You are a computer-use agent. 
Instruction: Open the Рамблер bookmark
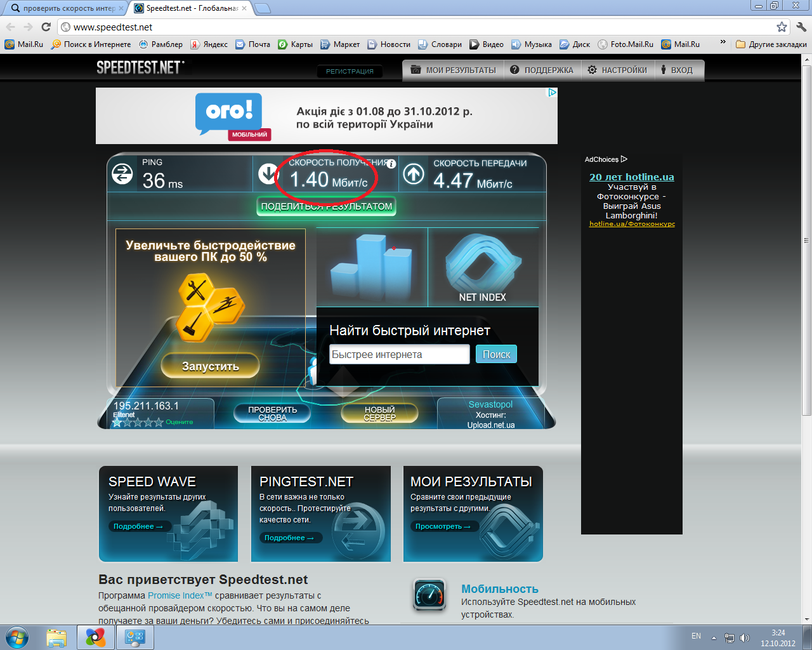tap(160, 44)
